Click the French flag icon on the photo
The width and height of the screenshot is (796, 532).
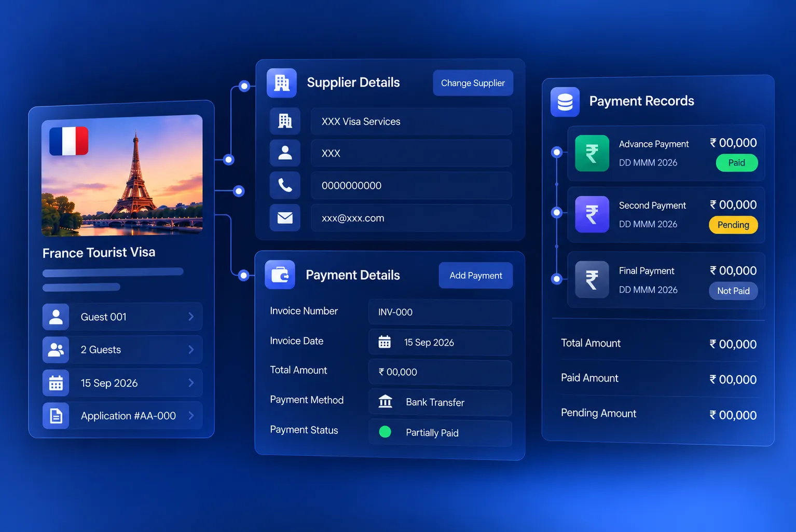(x=69, y=141)
